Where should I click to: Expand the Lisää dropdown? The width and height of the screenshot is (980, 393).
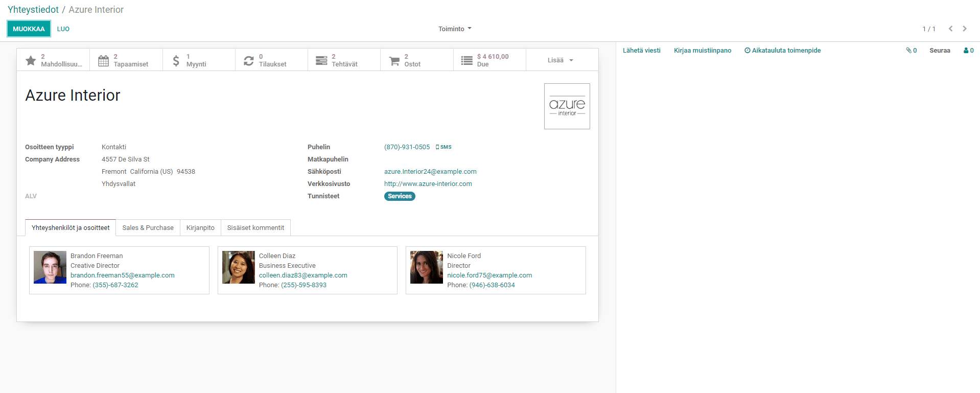coord(561,60)
